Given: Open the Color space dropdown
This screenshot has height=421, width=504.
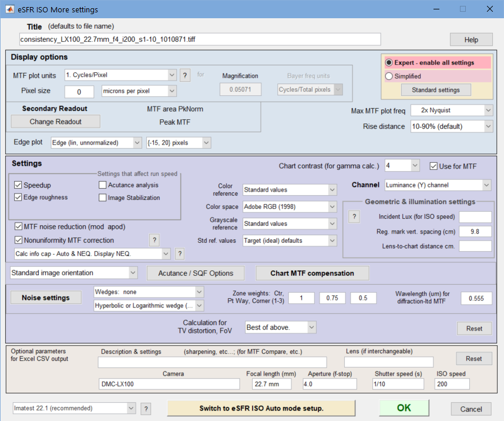Looking at the screenshot, I should point(290,206).
